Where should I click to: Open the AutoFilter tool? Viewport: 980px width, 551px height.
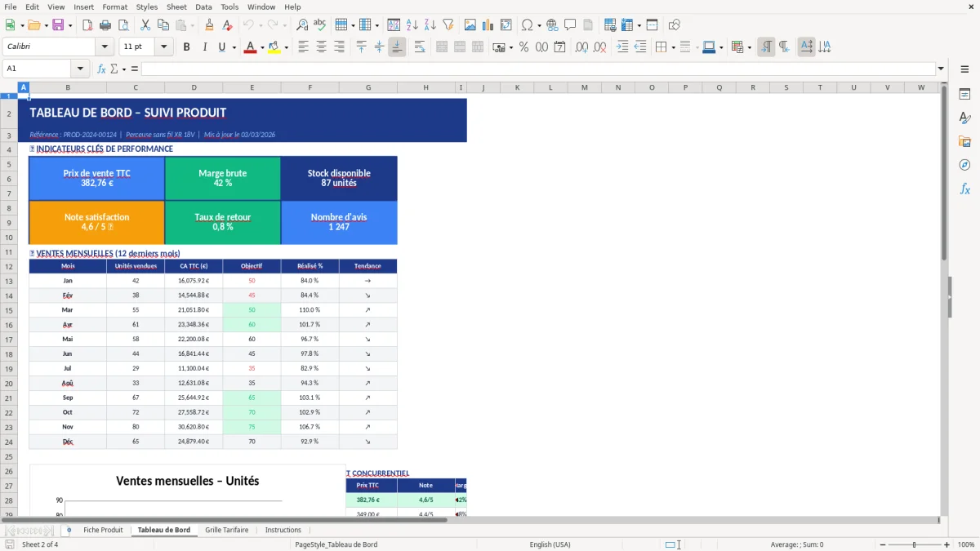449,24
